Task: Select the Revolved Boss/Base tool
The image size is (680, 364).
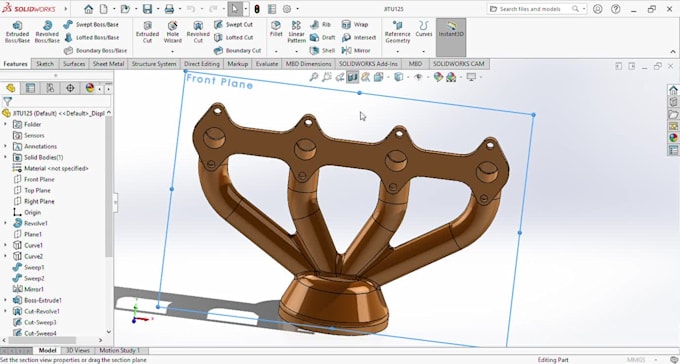Action: click(47, 32)
